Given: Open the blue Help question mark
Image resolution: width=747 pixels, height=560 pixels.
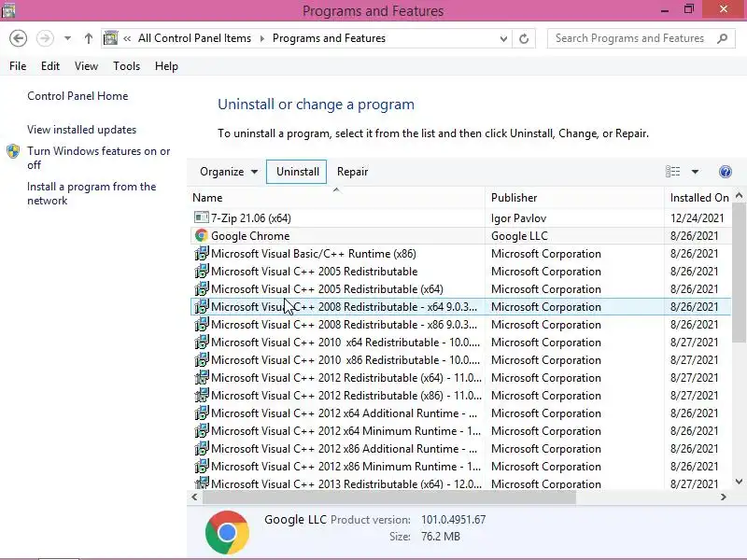Looking at the screenshot, I should click(x=726, y=172).
